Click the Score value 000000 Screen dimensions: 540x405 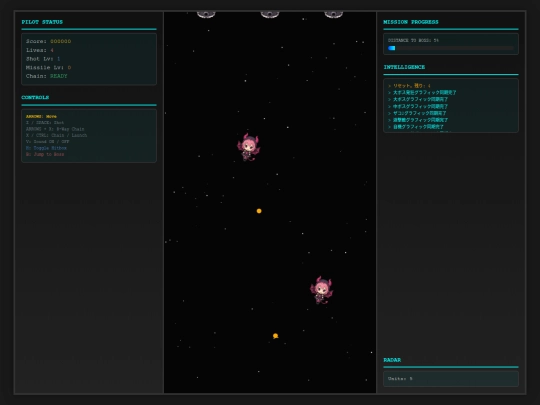click(x=61, y=41)
